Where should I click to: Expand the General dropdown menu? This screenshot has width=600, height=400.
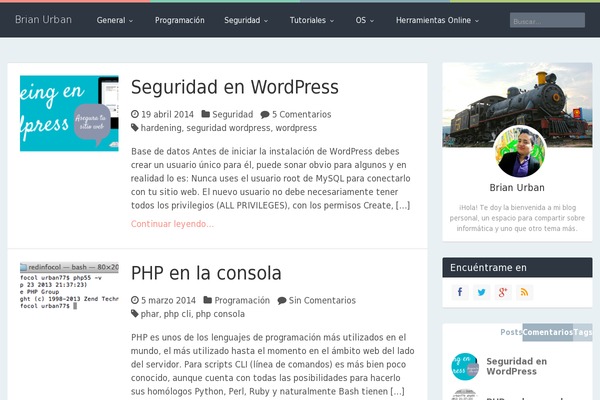[x=114, y=20]
